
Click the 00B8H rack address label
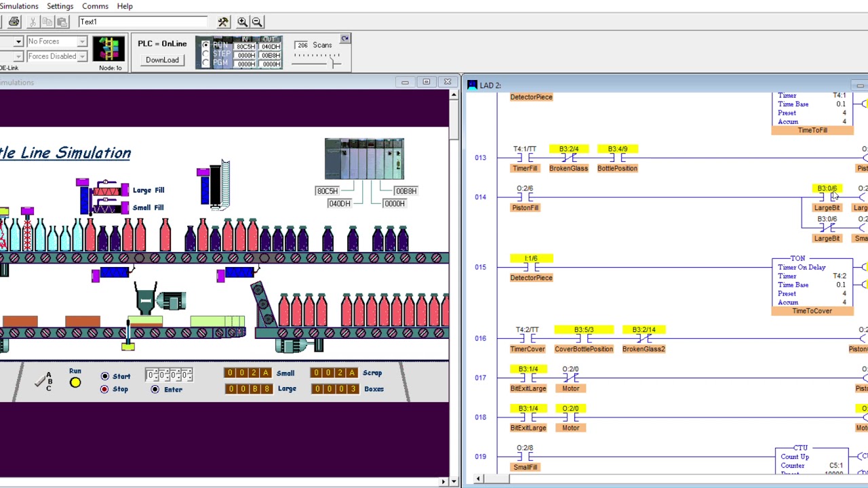click(406, 191)
